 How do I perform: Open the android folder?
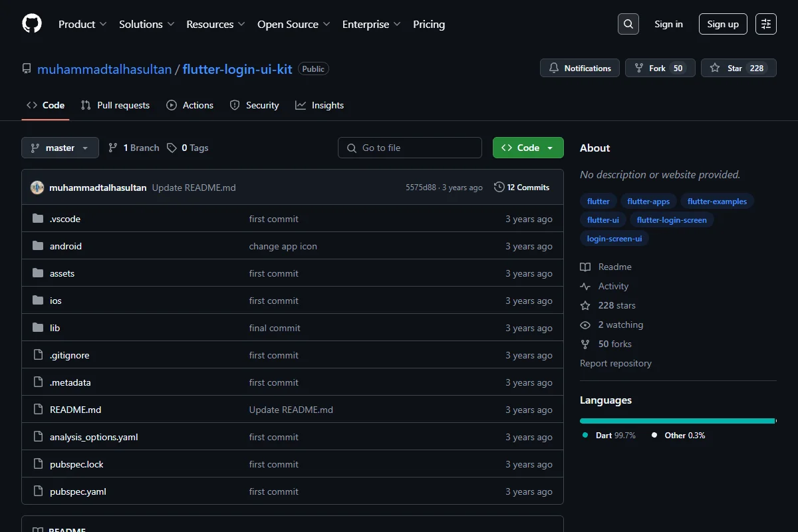point(66,246)
